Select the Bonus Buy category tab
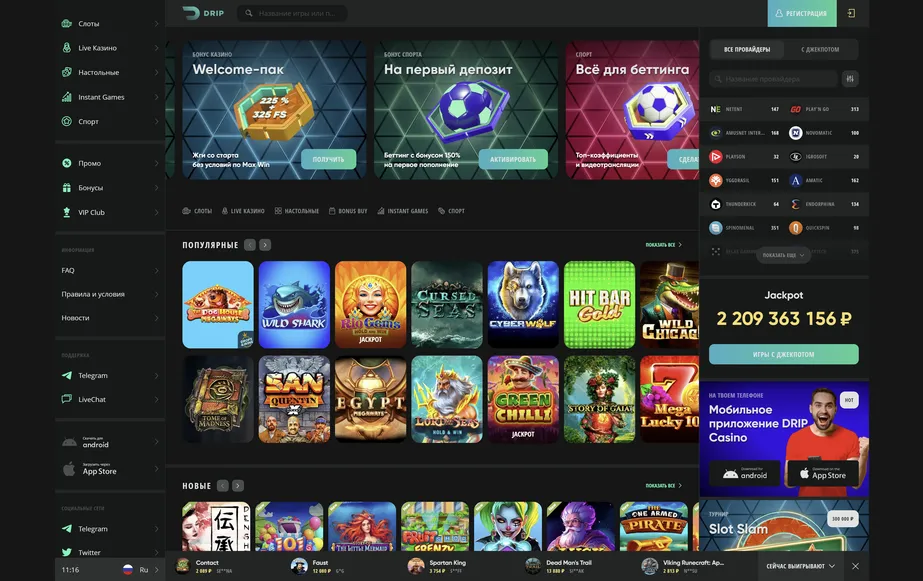Viewport: 923px width, 581px height. (348, 211)
